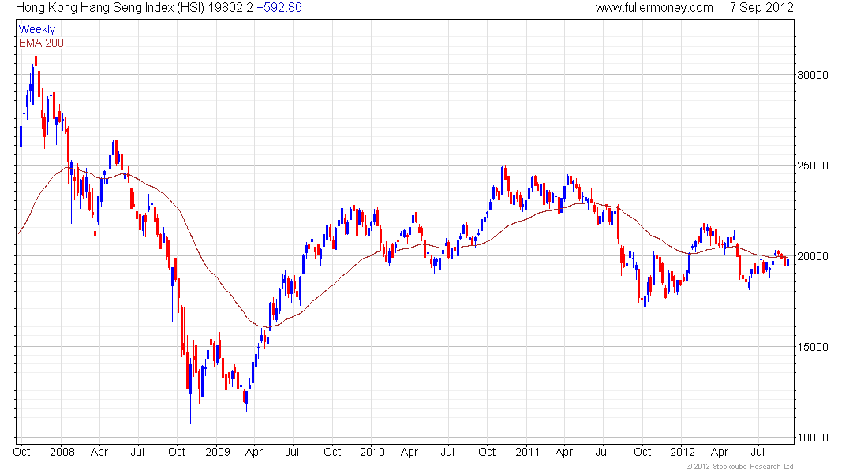Viewport: 868px width, 473px height.
Task: Click the 2010 year label on time axis
Action: pos(372,452)
